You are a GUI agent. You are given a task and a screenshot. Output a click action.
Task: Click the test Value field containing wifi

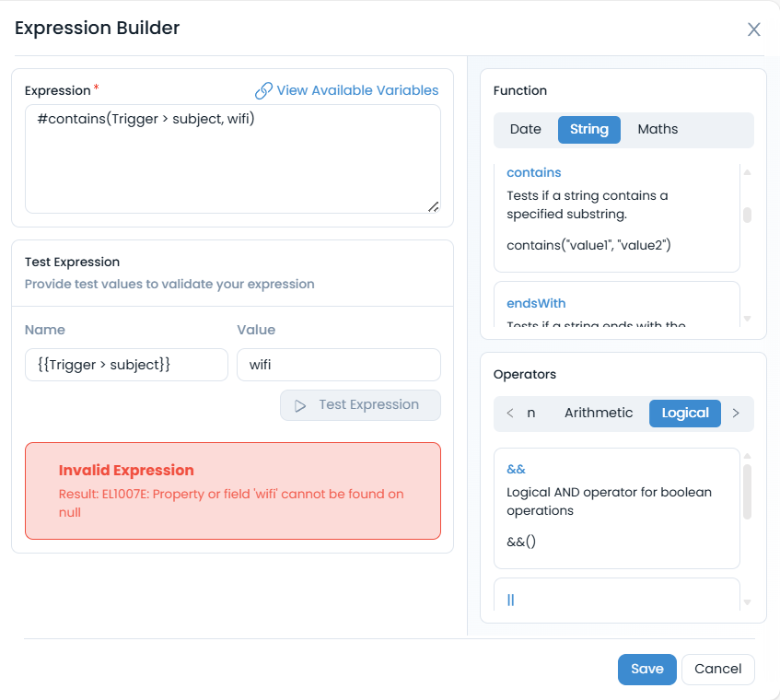tap(338, 365)
